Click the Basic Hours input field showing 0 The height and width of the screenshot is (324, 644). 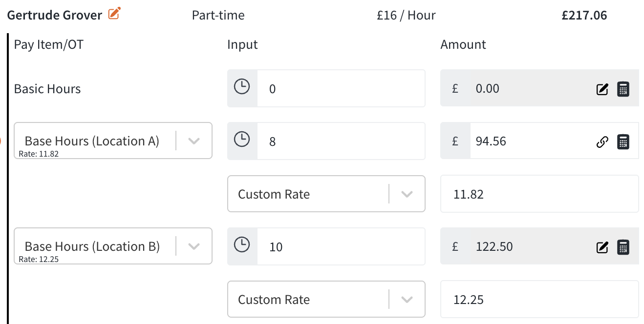(x=341, y=89)
